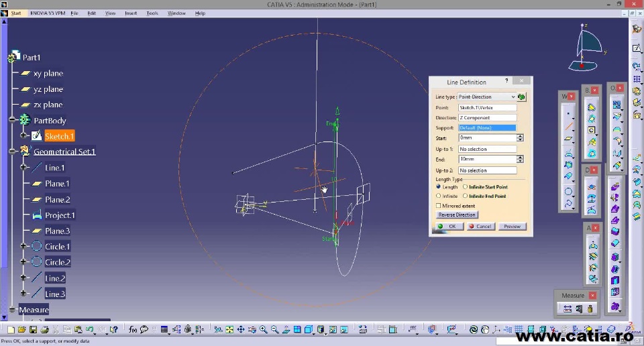Expand the Line.2 tree node
This screenshot has width=644, height=346.
23,278
